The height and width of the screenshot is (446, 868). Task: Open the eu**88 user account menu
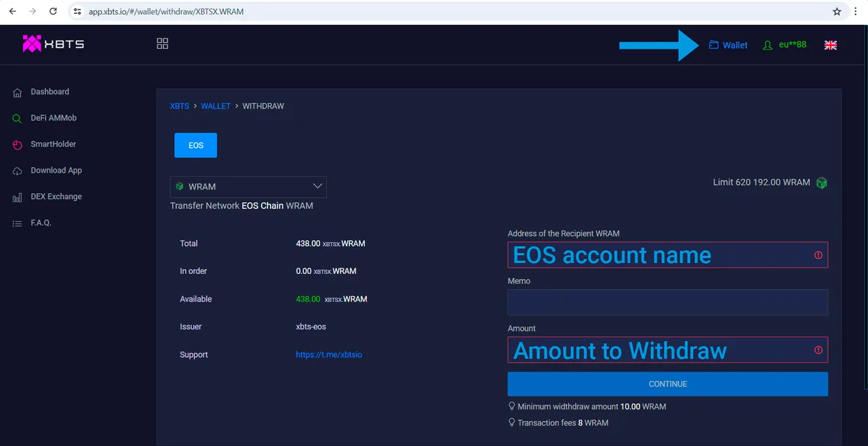pos(785,45)
